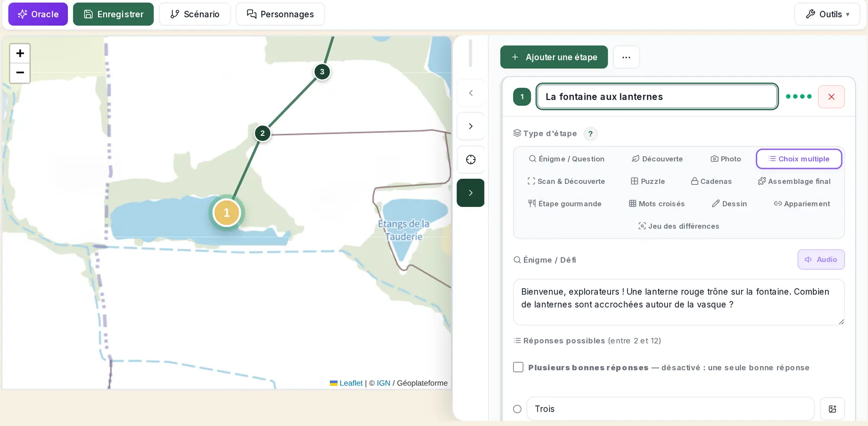Choose the Puzzle step type
868x426 pixels.
coord(648,181)
